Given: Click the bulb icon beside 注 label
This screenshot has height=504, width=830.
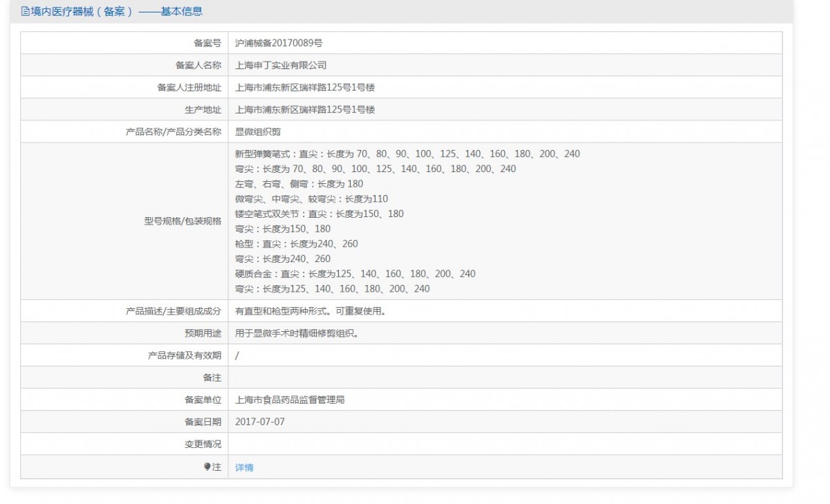Looking at the screenshot, I should 207,467.
